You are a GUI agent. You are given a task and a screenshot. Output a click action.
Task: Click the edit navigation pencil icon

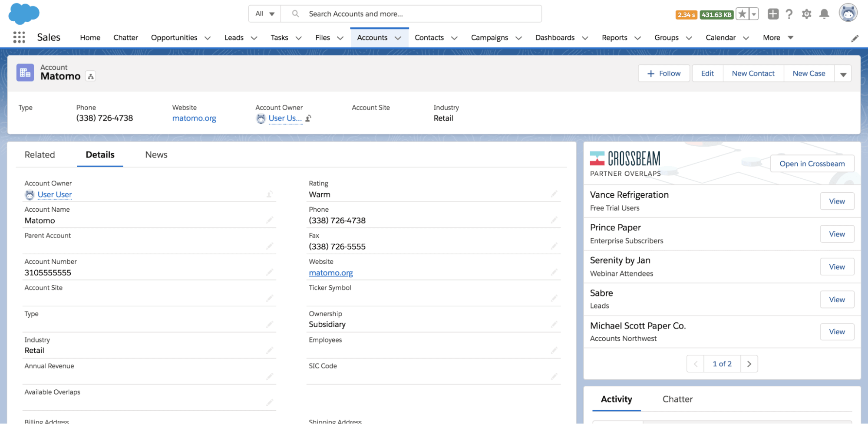[855, 38]
